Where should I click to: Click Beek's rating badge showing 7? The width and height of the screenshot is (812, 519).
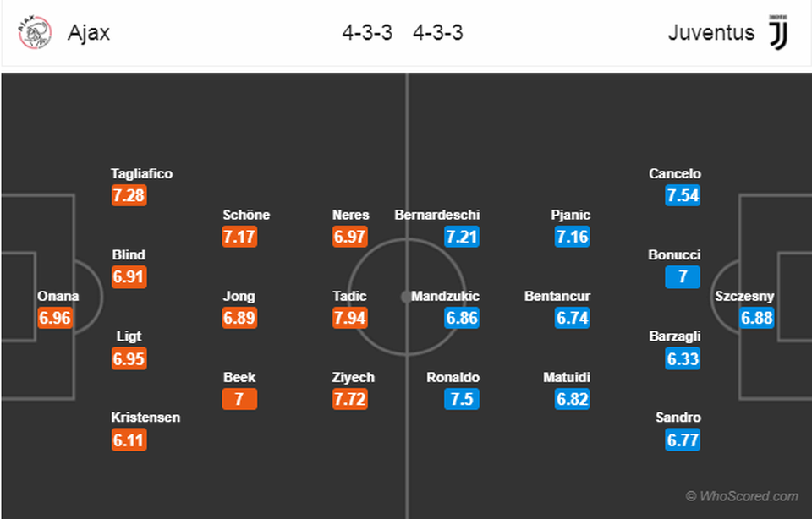coord(239,399)
